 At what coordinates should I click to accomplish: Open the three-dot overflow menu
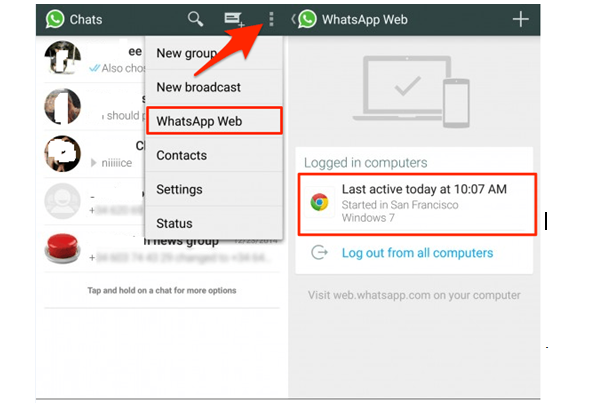[271, 19]
